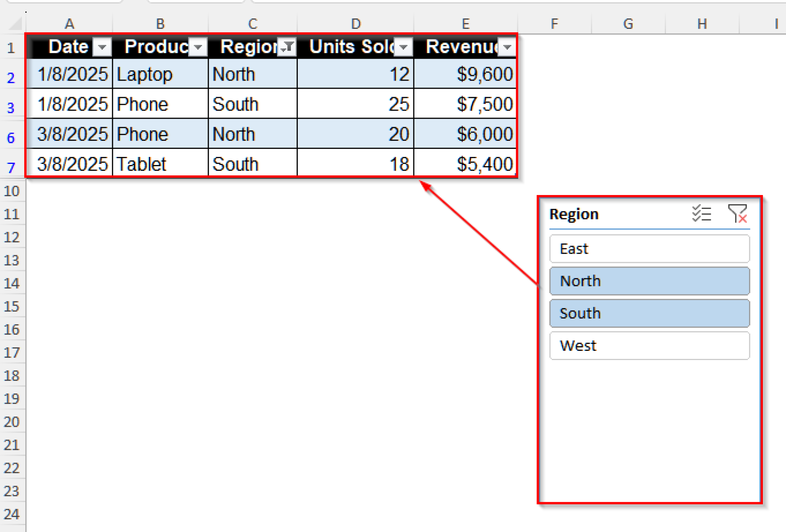Select the cell containing Tablet

click(x=160, y=164)
